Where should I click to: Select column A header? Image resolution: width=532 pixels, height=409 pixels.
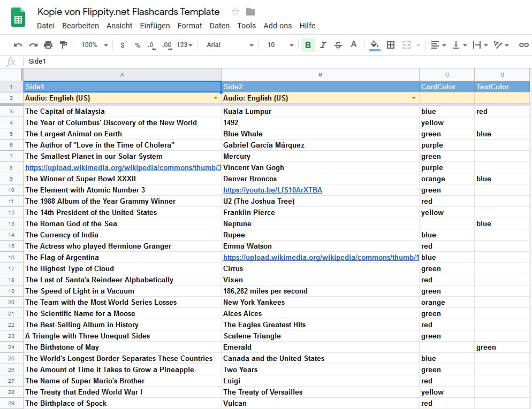122,74
